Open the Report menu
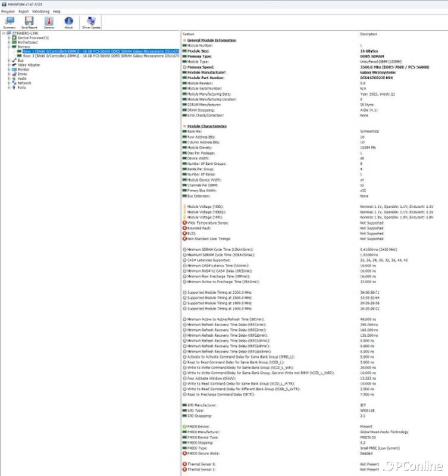 pos(23,11)
